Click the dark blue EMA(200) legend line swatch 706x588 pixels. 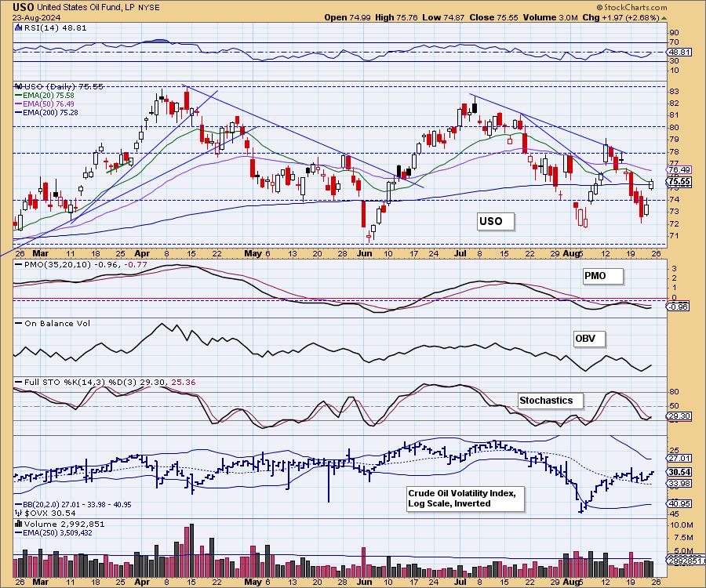[19, 112]
